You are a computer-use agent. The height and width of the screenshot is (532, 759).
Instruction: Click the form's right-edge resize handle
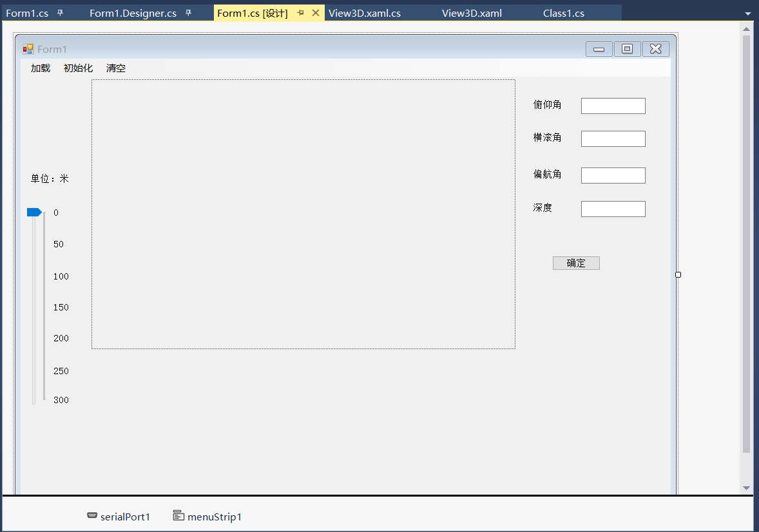click(678, 274)
